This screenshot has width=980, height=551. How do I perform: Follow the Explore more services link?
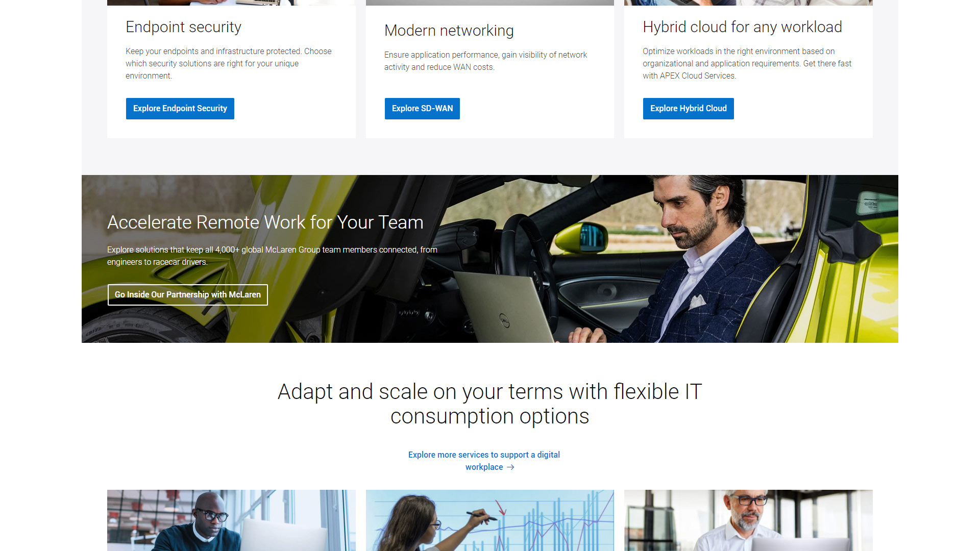pyautogui.click(x=484, y=461)
